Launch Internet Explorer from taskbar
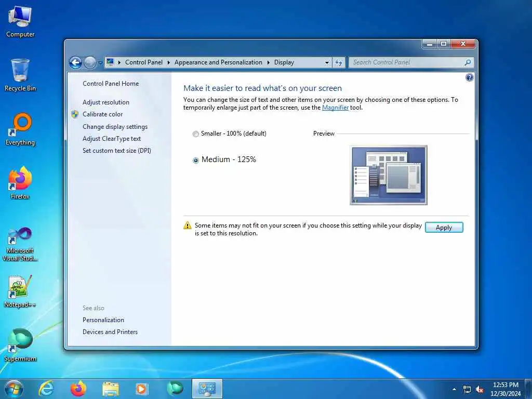The width and height of the screenshot is (532, 399). (x=46, y=389)
